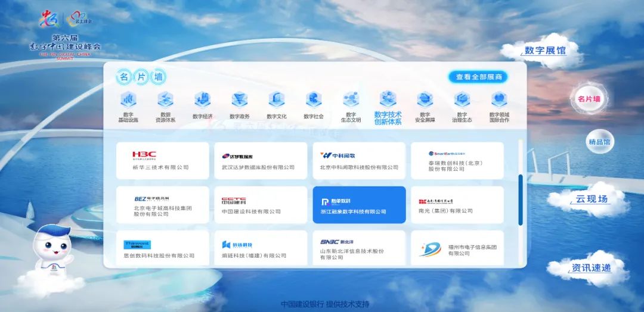644x312 pixels.
Task: Open 思创数码科技股份有限公司 company name
Action: (159, 255)
